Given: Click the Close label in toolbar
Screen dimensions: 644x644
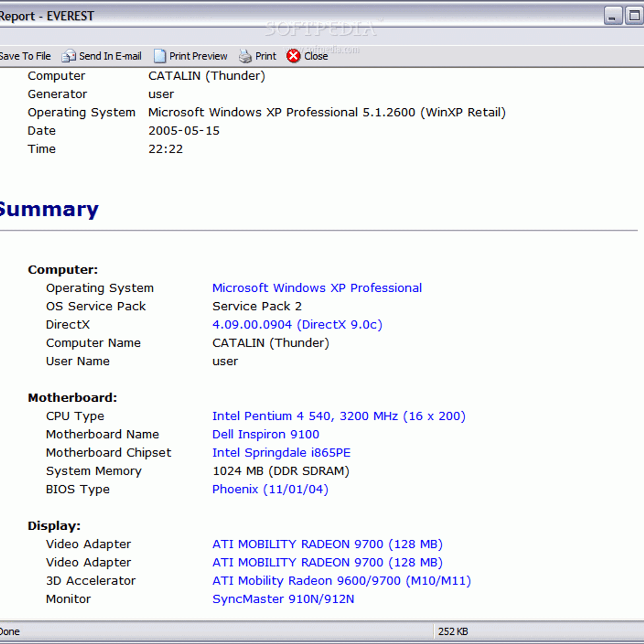Looking at the screenshot, I should click(316, 56).
